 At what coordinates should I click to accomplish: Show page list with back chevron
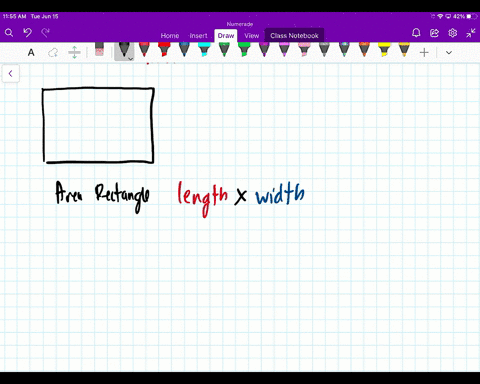[11, 73]
